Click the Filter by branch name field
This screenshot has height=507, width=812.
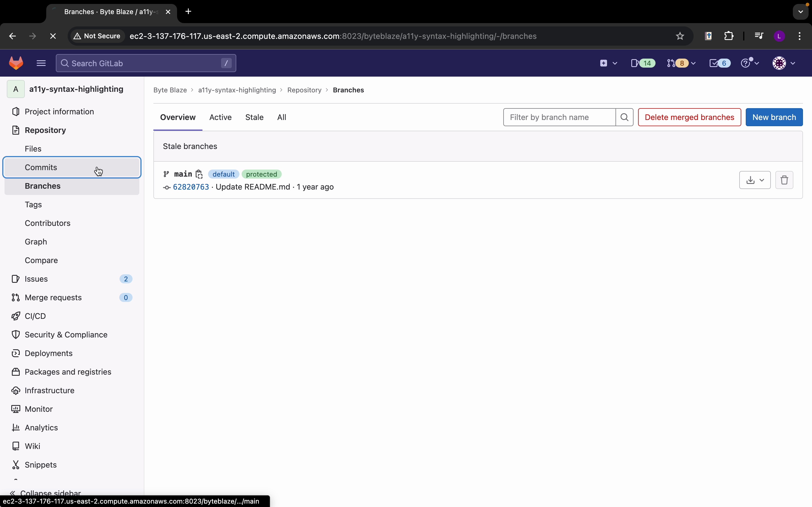point(559,117)
